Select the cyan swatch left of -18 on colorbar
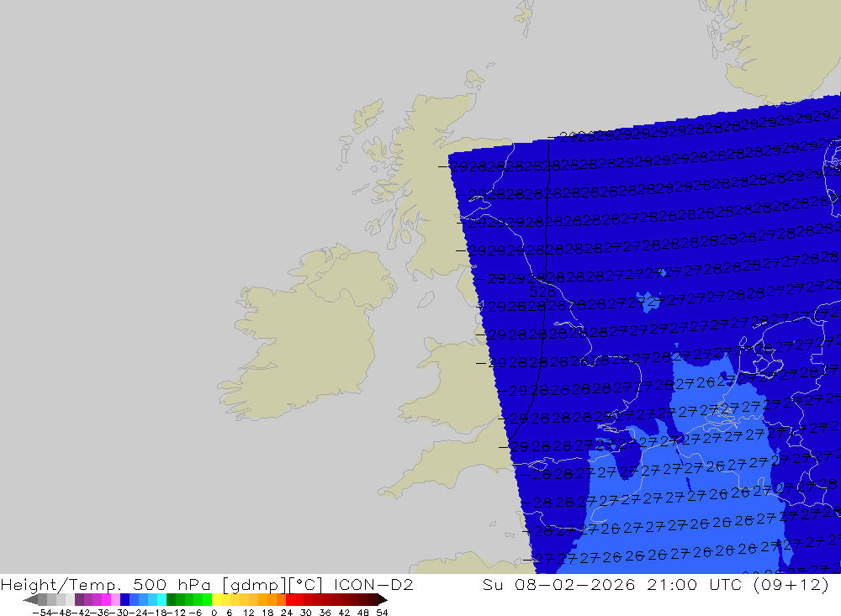841x616 pixels. pyautogui.click(x=161, y=599)
